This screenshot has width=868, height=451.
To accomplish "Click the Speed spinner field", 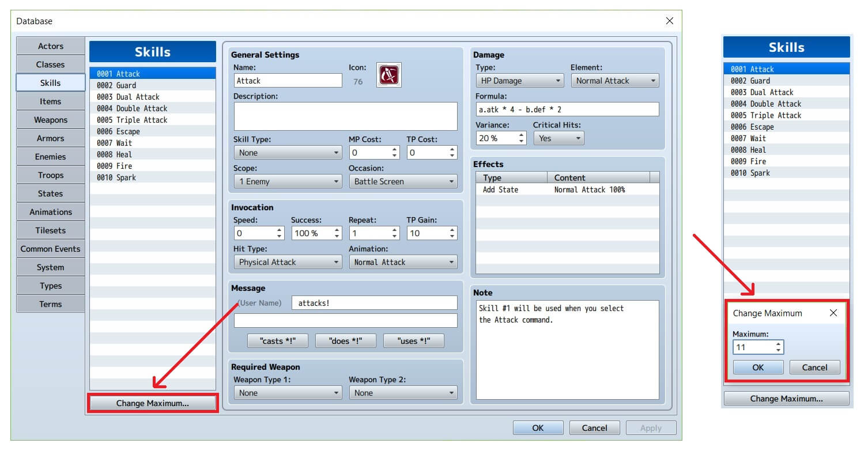I will (x=259, y=233).
